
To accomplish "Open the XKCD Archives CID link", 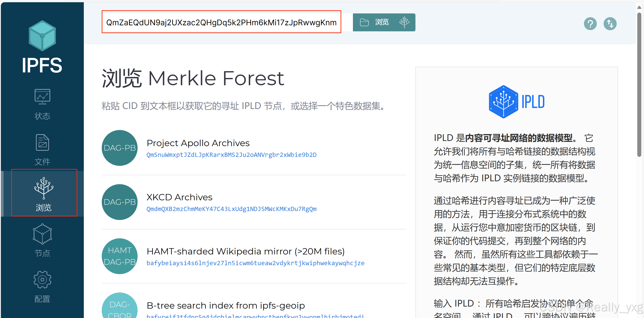I will click(231, 209).
